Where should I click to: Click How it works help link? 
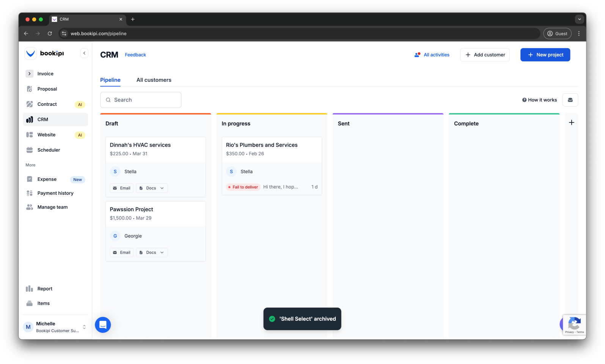pyautogui.click(x=540, y=100)
